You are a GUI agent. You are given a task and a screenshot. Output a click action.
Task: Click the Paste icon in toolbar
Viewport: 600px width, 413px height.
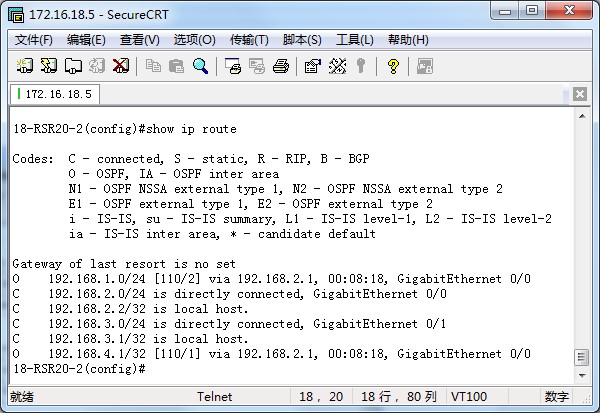click(177, 67)
